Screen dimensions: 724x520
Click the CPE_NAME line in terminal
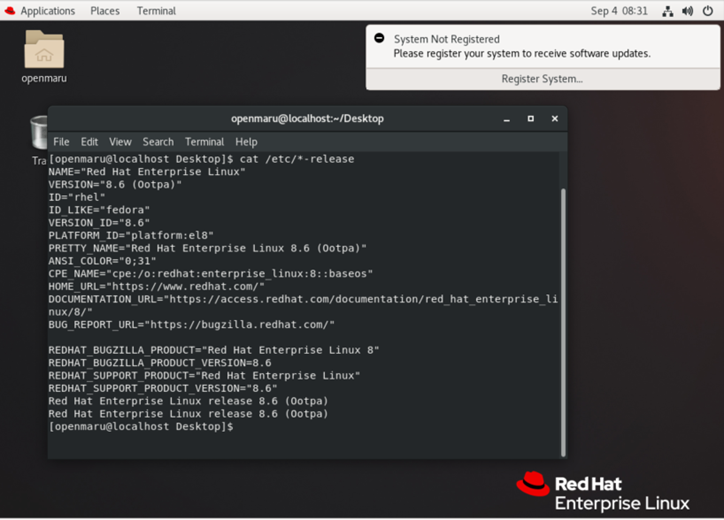coord(211,274)
